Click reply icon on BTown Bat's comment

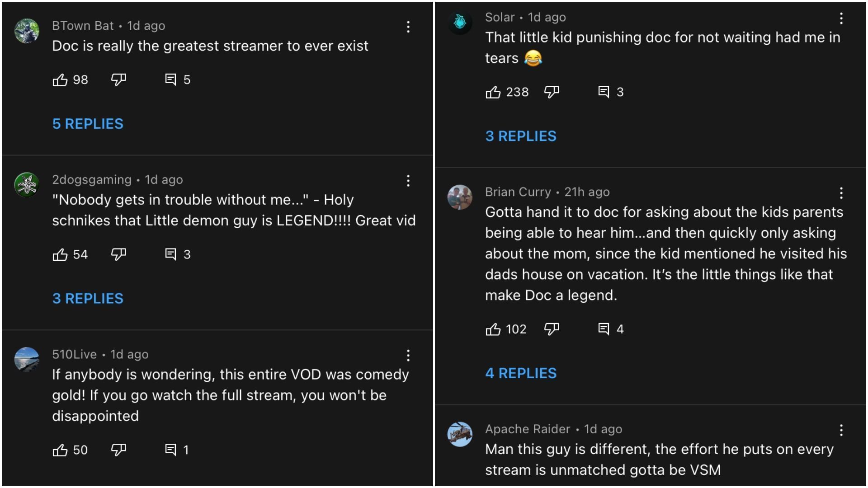[x=170, y=80]
